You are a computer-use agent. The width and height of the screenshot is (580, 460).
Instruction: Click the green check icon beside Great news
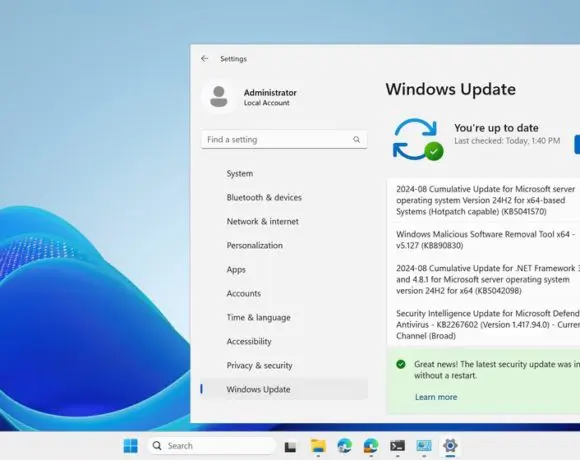coord(401,365)
